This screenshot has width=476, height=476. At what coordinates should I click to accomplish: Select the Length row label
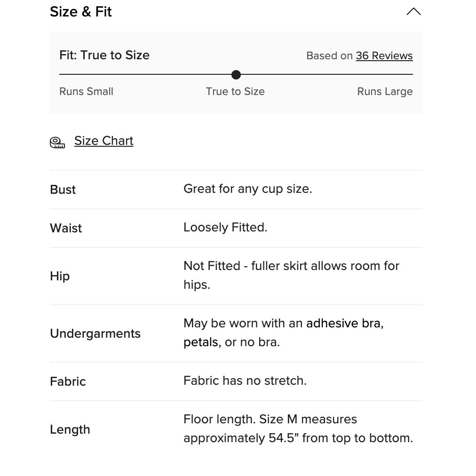(70, 429)
